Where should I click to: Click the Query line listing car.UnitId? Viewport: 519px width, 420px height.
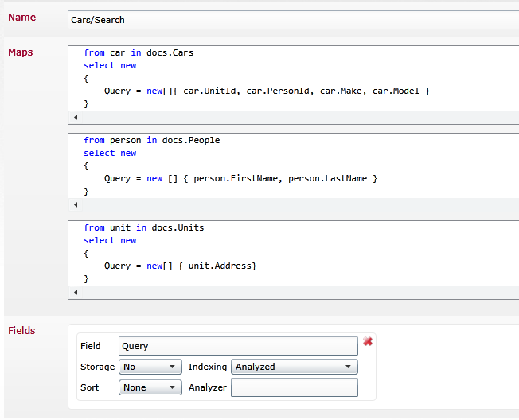267,91
